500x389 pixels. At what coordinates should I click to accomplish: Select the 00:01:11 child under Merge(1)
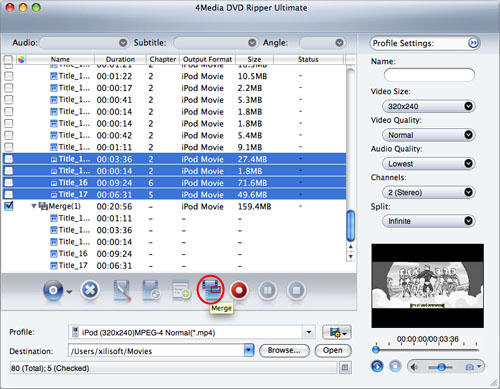point(174,219)
